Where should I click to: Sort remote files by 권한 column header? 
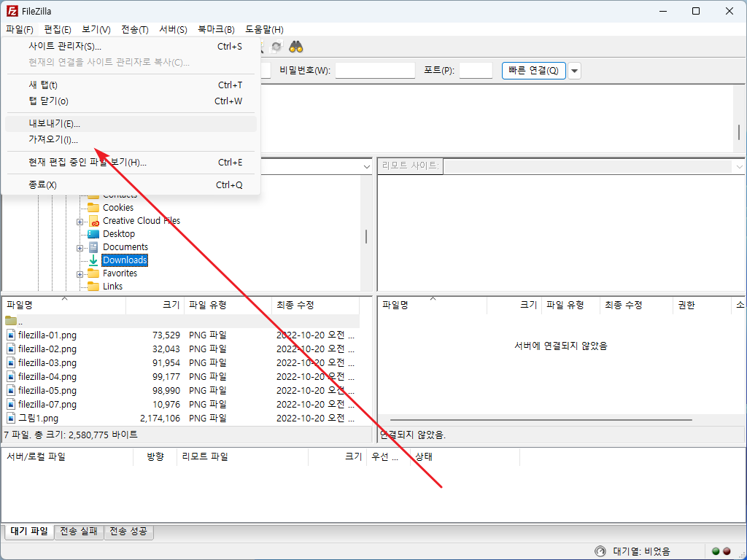pos(702,306)
